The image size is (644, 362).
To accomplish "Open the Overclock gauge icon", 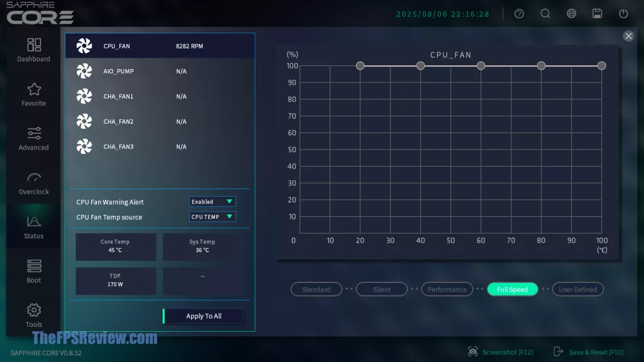I will pyautogui.click(x=34, y=178).
